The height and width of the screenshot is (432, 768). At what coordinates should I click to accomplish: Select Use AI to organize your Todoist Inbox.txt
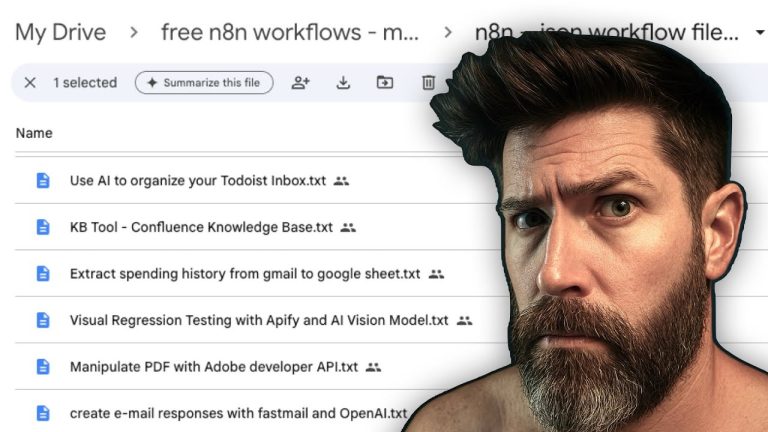[198, 181]
